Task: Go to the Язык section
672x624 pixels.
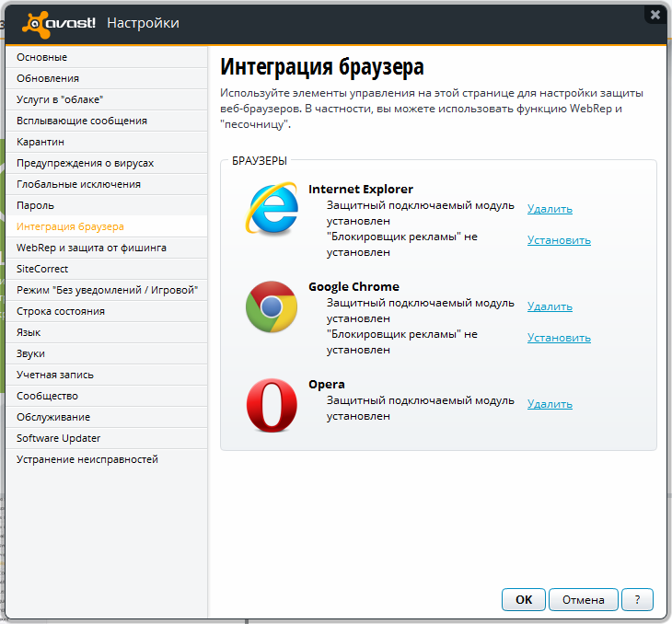Action: (107, 332)
